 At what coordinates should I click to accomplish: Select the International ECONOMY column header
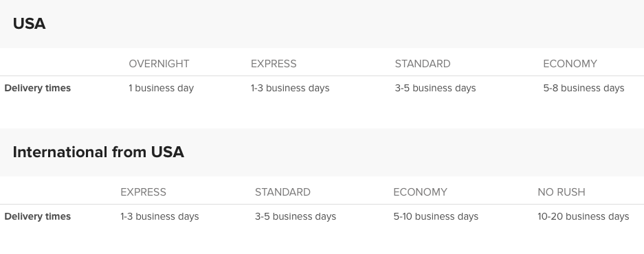coord(420,192)
